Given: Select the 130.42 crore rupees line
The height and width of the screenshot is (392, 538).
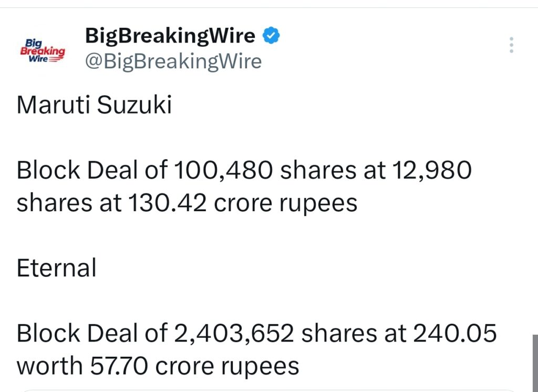Looking at the screenshot, I should pyautogui.click(x=187, y=202).
